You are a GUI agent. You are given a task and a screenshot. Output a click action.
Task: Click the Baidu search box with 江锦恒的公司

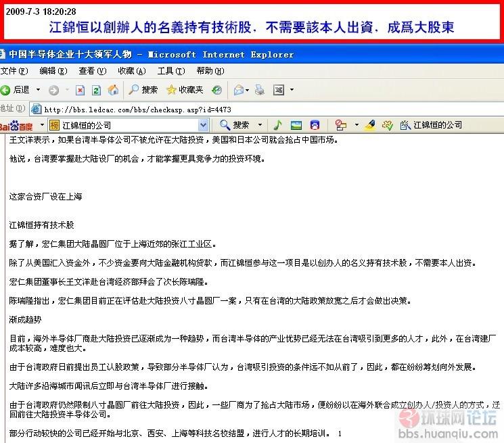tap(129, 125)
